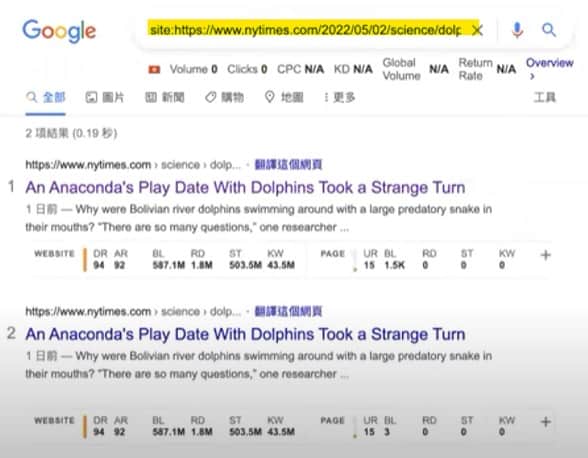Click the Google logo
This screenshot has width=588, height=458.
point(59,32)
